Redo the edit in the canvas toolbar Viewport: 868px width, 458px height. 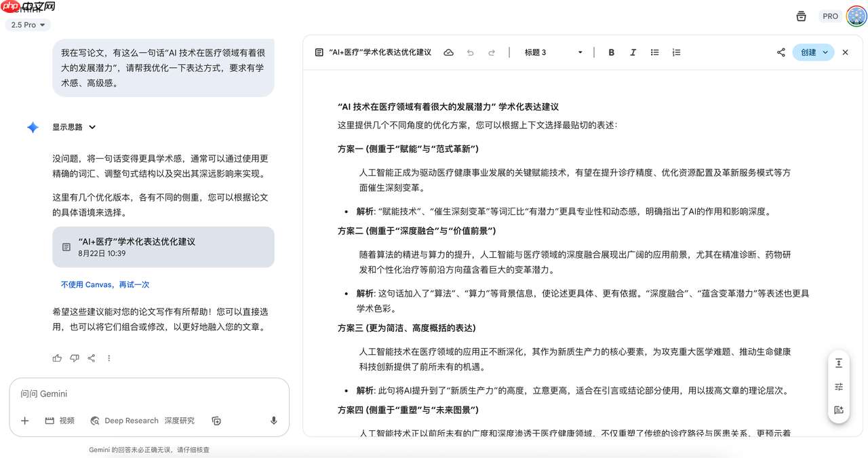[x=492, y=52]
